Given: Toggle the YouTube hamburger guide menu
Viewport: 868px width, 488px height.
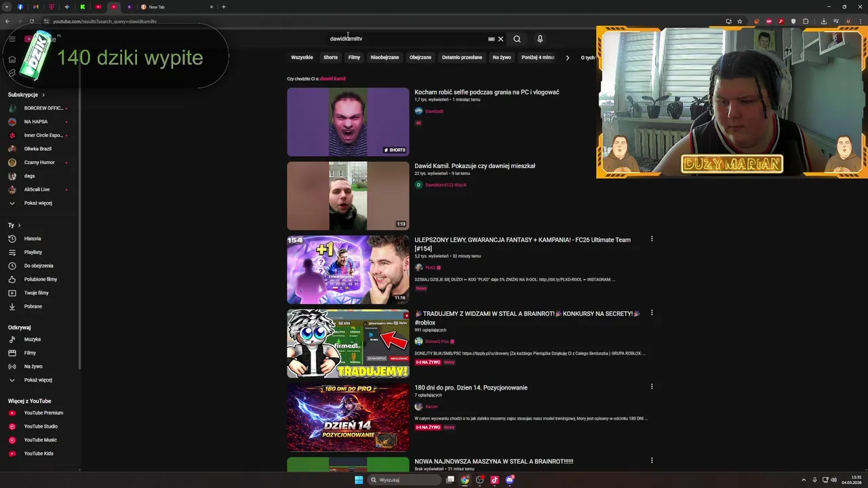Looking at the screenshot, I should coord(12,39).
